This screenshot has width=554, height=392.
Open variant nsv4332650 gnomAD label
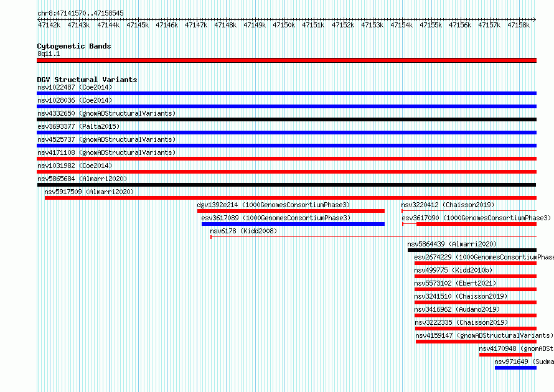point(106,113)
